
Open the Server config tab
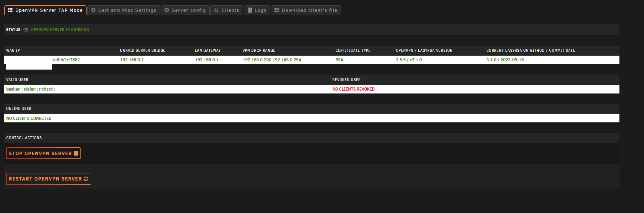coord(185,10)
